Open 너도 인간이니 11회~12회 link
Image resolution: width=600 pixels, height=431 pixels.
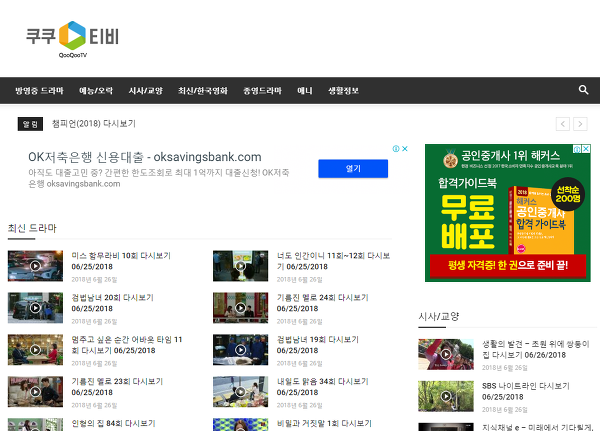click(x=333, y=261)
